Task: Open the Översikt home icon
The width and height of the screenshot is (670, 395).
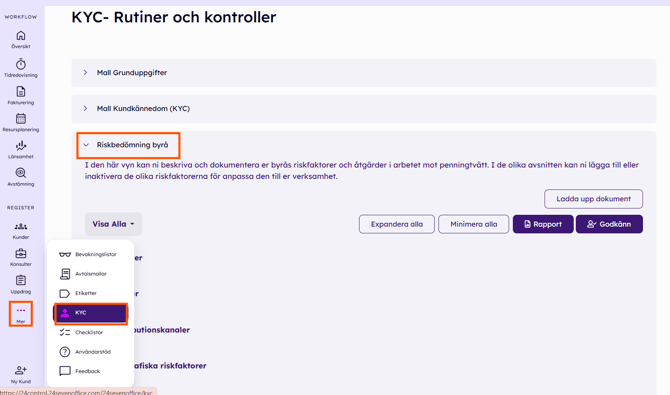Action: tap(21, 35)
